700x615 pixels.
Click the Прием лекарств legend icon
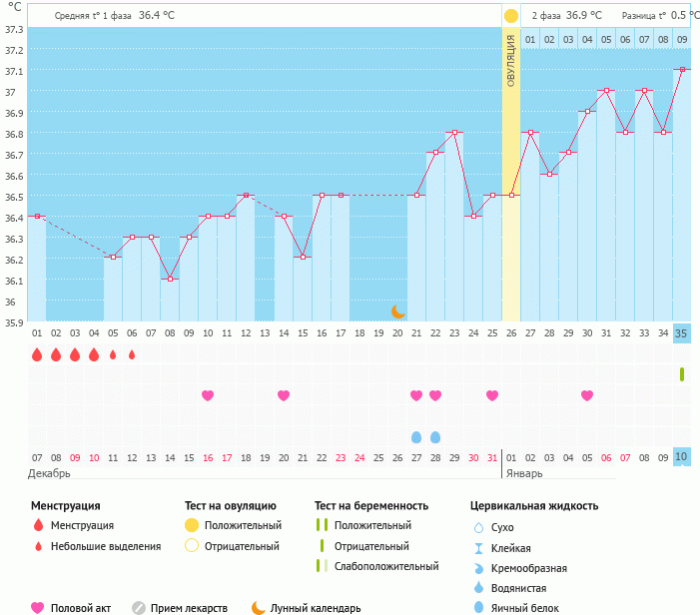139,607
